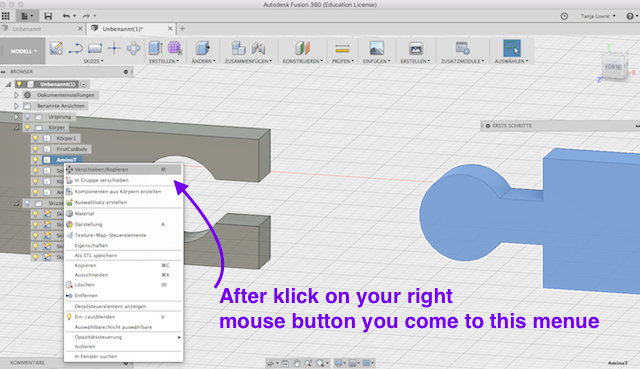Screen dimensions: 640x369
Task: Open the File menu dropdown
Action: click(27, 16)
